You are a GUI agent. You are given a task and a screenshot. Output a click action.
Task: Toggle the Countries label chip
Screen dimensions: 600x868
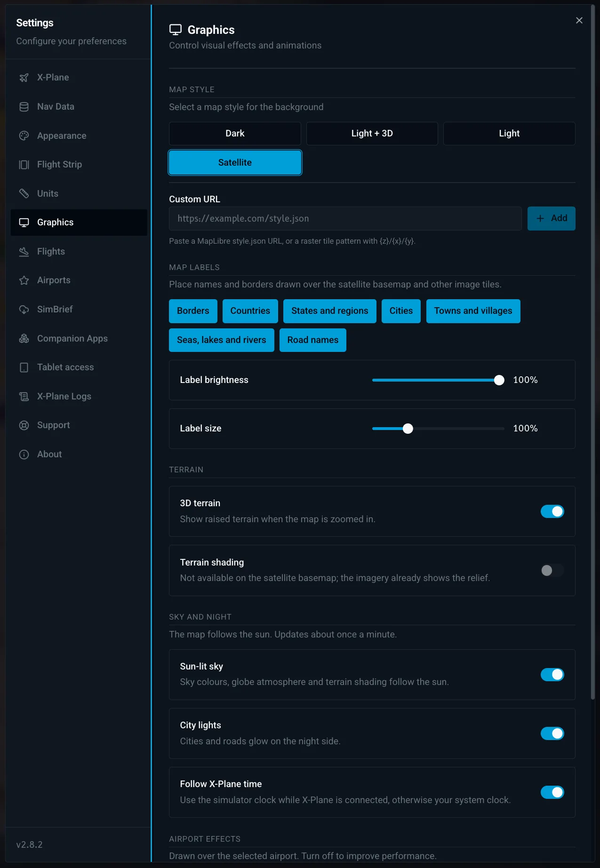coord(250,311)
